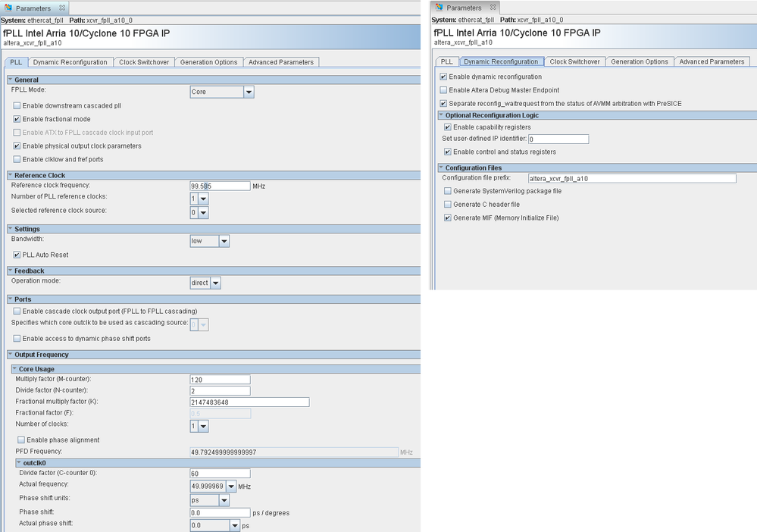
Task: Open the Actual frequency dropdown
Action: click(x=231, y=487)
